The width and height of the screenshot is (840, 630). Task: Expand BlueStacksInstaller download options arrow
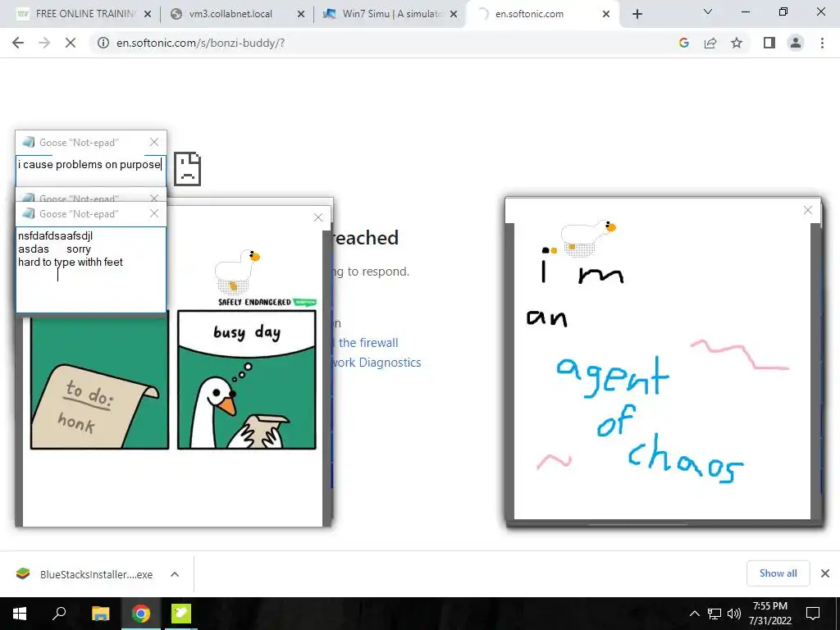[175, 574]
